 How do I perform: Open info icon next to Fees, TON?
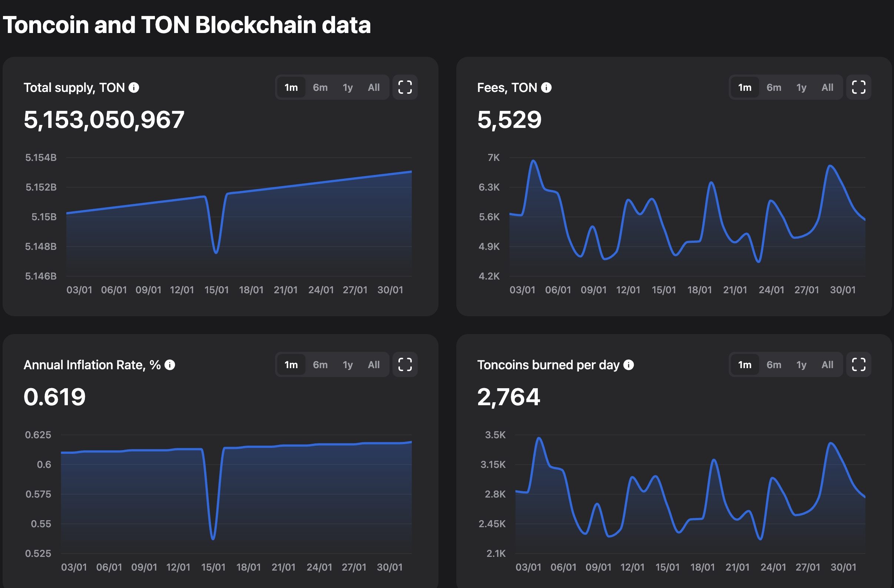[546, 87]
